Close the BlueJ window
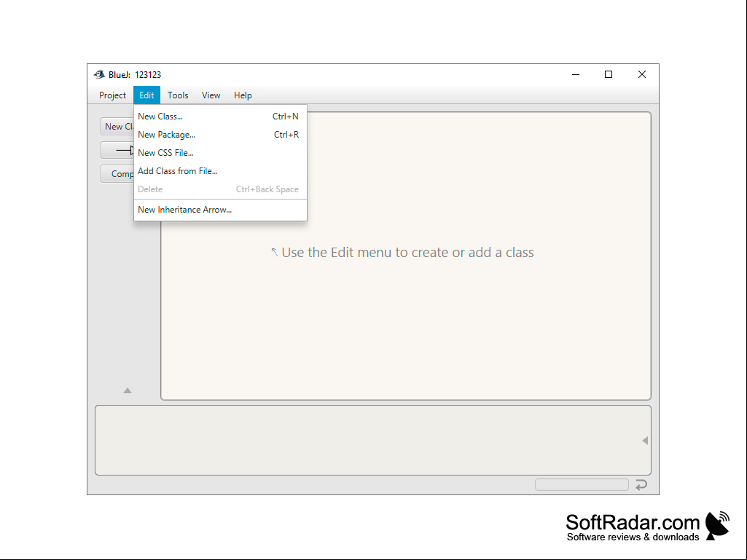Viewport: 747px width, 560px height. point(642,74)
